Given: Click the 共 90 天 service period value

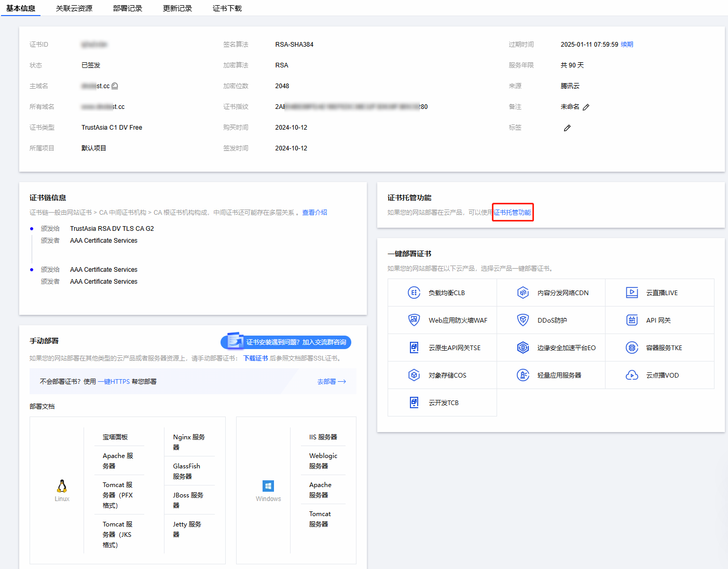Looking at the screenshot, I should [x=572, y=65].
